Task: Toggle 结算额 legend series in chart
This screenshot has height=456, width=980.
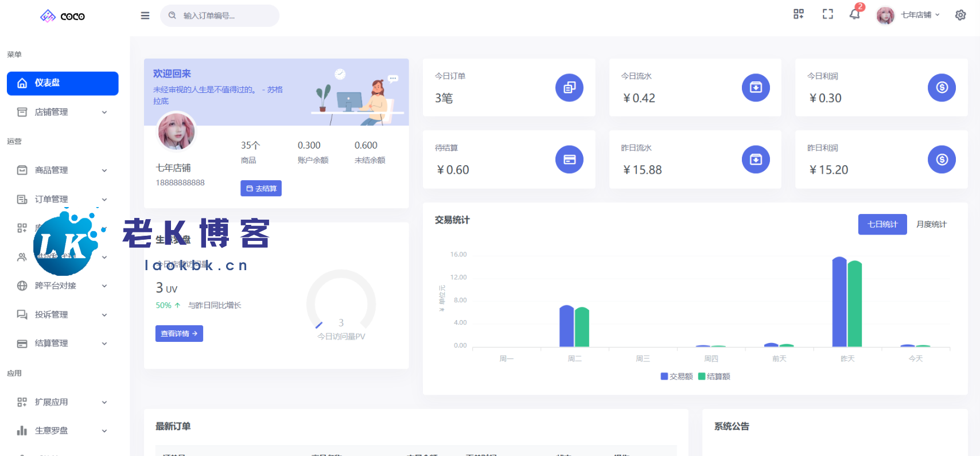Action: tap(714, 376)
